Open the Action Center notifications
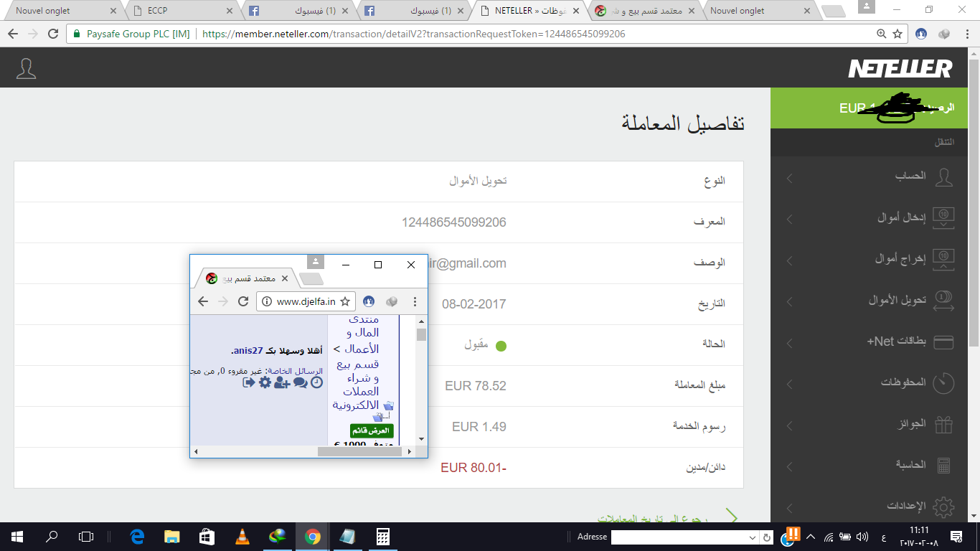The height and width of the screenshot is (551, 980). point(956,536)
